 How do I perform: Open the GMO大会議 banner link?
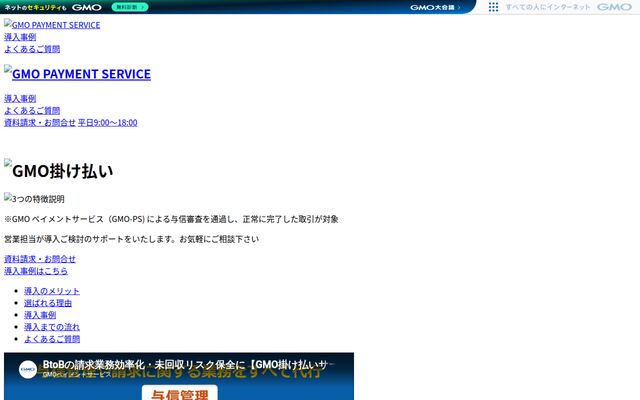tap(435, 7)
